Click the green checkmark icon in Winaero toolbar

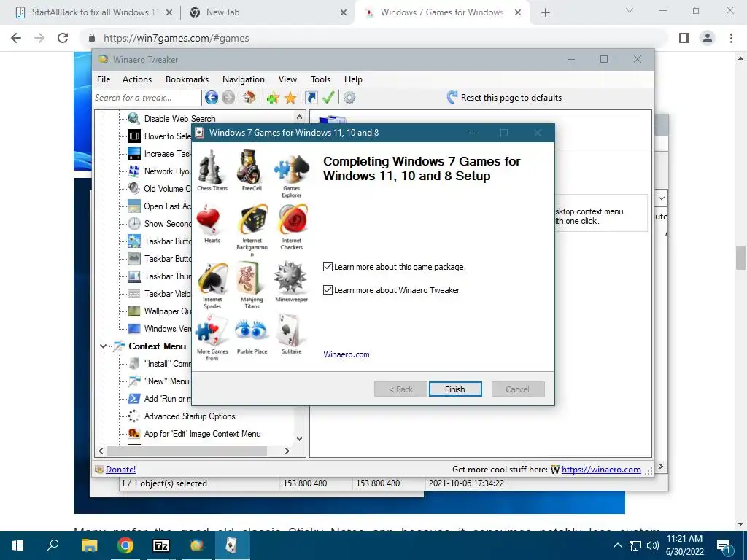click(328, 98)
